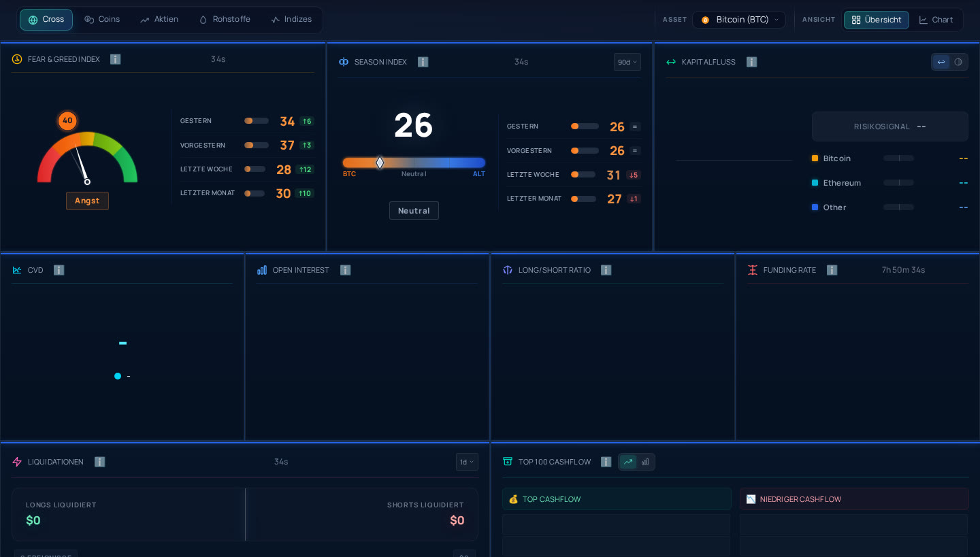
Task: Click the Longs Liquidiert $0 value
Action: click(33, 520)
